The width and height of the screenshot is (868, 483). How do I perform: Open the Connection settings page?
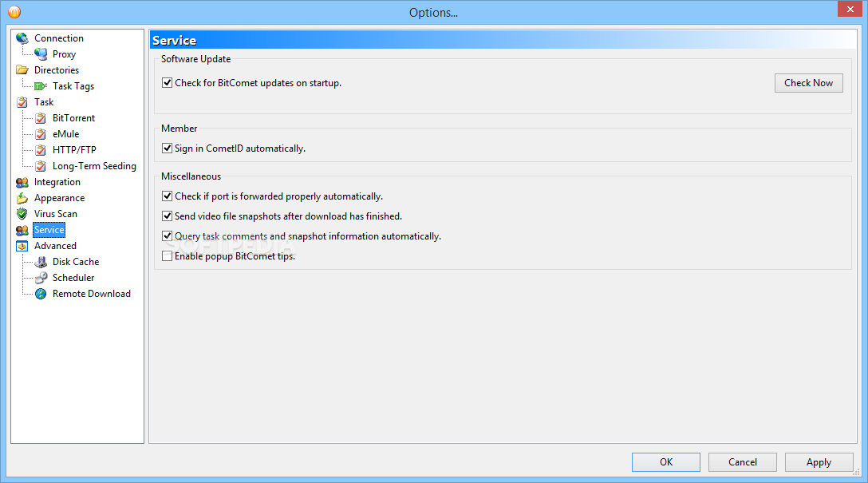(x=59, y=38)
